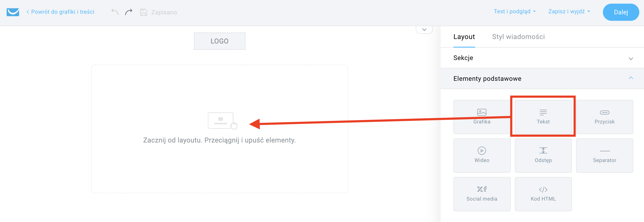Click the chevron tab above the canvas
Viewport: 644px width, 222px height.
coord(424,30)
